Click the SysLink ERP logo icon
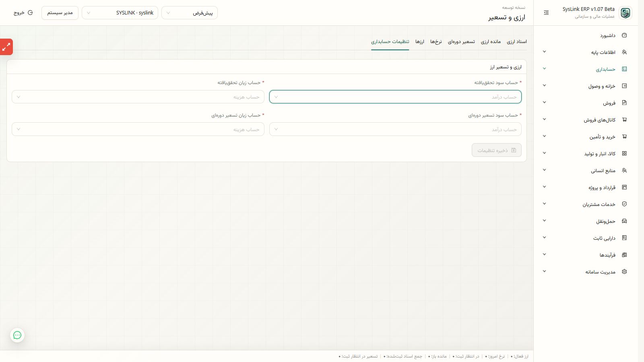 pos(625,13)
